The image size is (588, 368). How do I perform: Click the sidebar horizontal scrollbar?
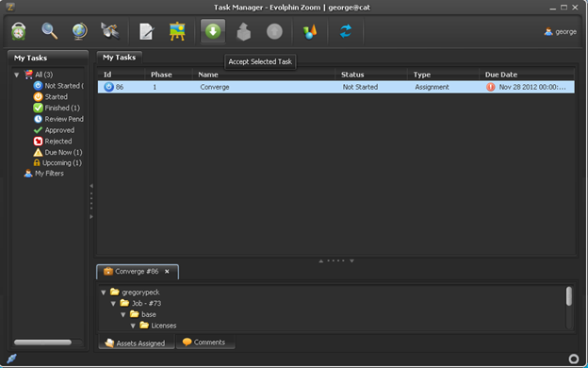click(x=42, y=343)
